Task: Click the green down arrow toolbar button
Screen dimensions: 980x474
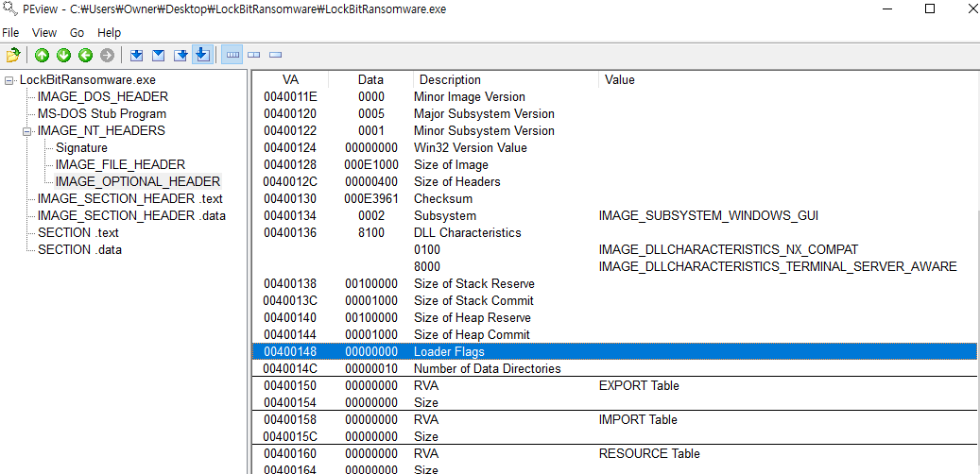Action: click(63, 56)
